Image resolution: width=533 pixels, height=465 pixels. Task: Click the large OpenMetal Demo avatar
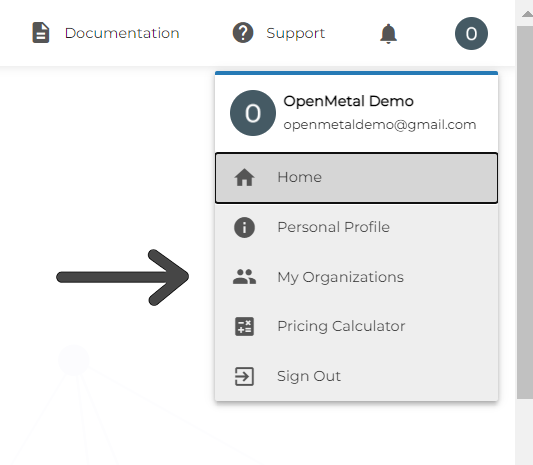tap(253, 113)
